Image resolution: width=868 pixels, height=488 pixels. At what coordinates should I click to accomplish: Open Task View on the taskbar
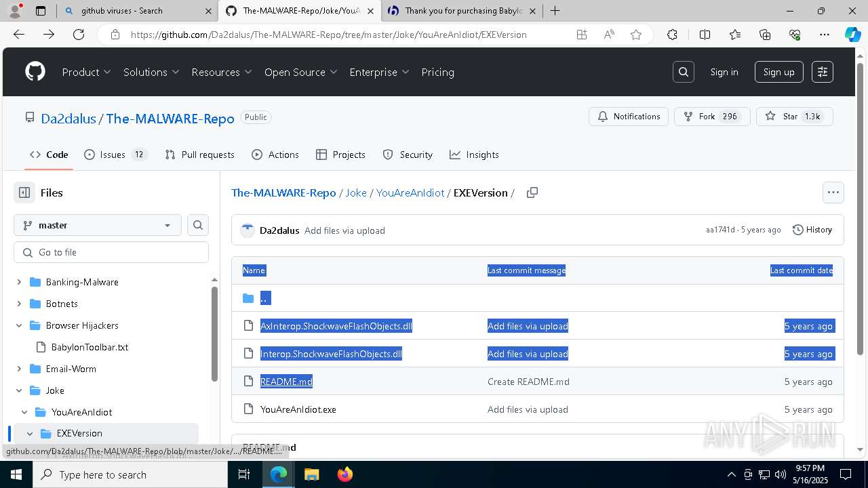tap(244, 474)
